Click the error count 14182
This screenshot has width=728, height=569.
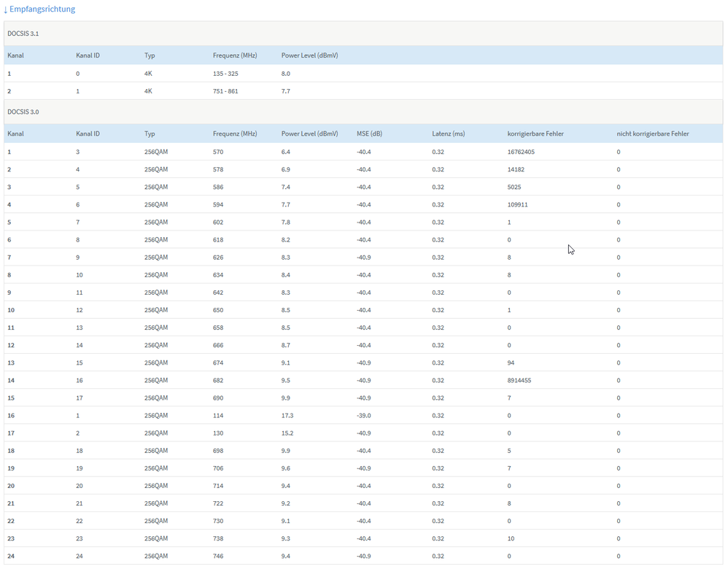click(516, 169)
